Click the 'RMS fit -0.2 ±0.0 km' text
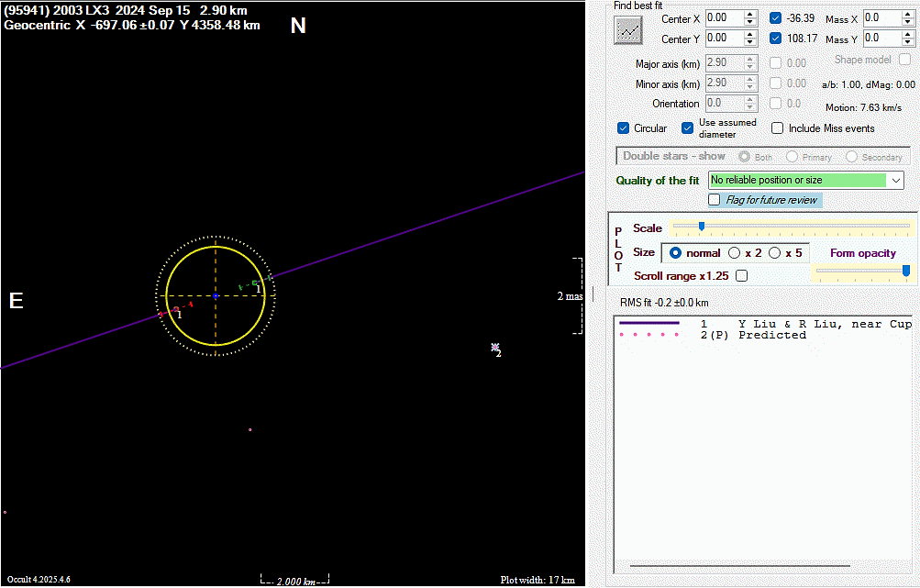 pyautogui.click(x=664, y=303)
